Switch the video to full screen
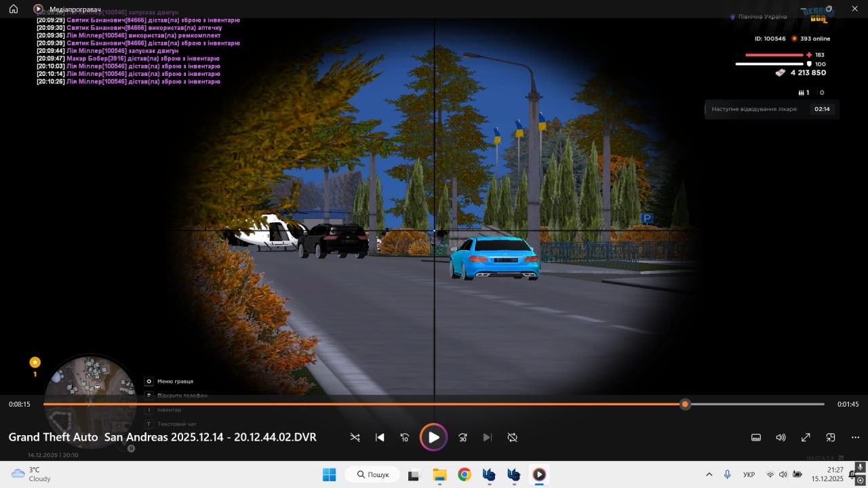The width and height of the screenshot is (868, 488). (x=806, y=437)
